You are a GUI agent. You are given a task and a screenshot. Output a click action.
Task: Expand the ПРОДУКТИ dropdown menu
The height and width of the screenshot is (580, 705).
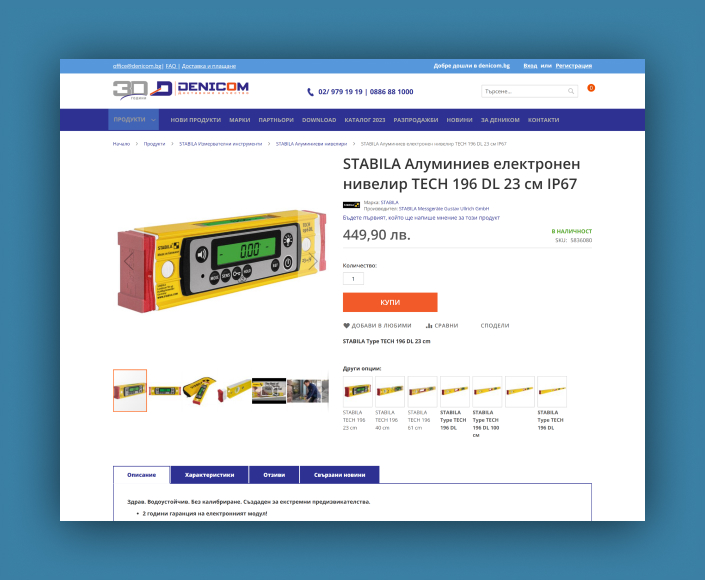(x=134, y=120)
